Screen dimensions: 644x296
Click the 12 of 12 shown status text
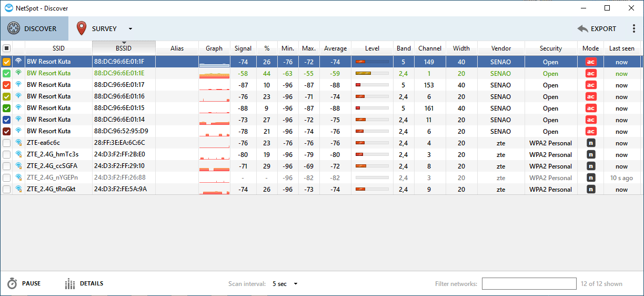point(601,284)
